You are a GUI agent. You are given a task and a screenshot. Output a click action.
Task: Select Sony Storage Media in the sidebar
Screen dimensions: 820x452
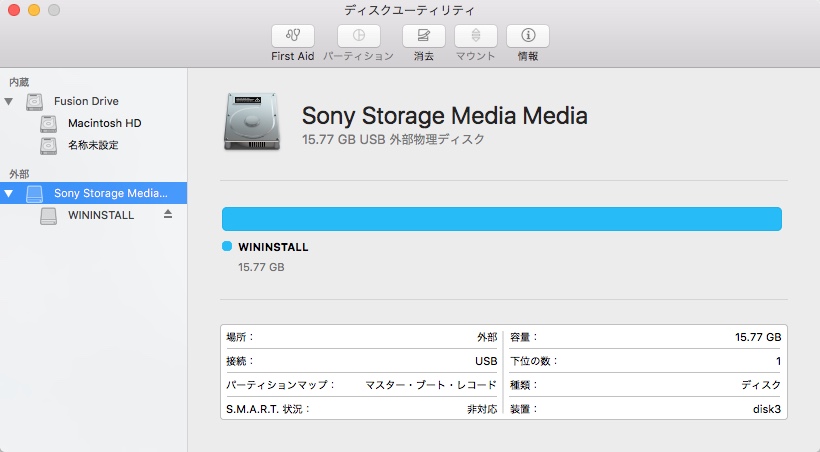click(x=110, y=193)
